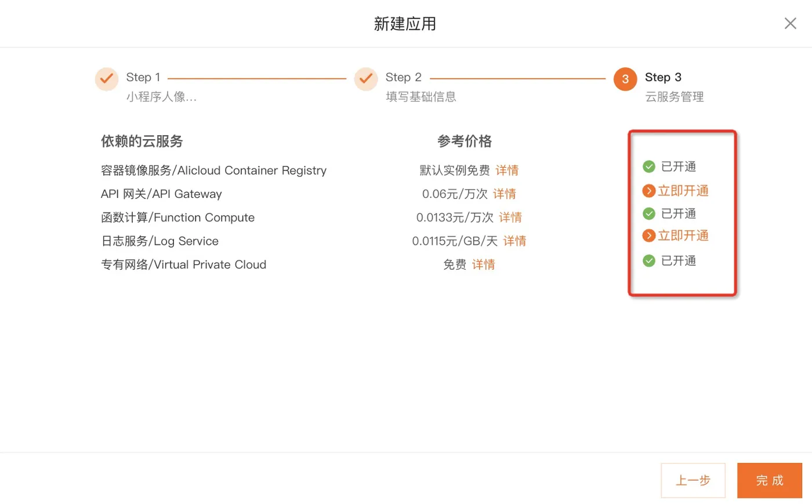Click the 0.0115元/GB/天 price text
Viewport: 812px width, 504px height.
point(455,241)
